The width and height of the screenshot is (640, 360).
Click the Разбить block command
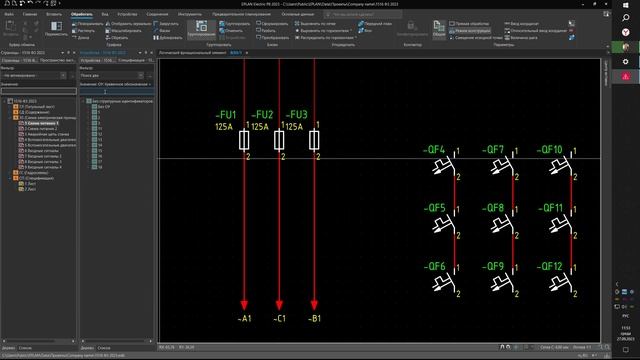pyautogui.click(x=266, y=31)
